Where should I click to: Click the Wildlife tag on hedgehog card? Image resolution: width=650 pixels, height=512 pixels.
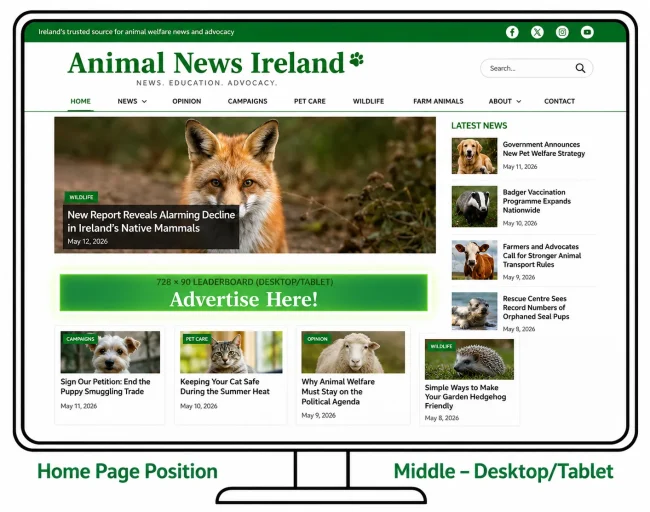(x=441, y=346)
